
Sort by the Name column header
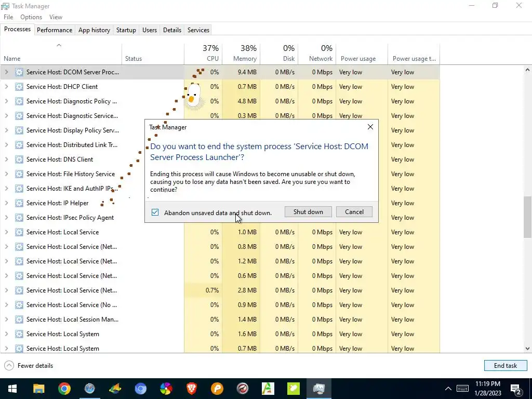click(x=61, y=54)
